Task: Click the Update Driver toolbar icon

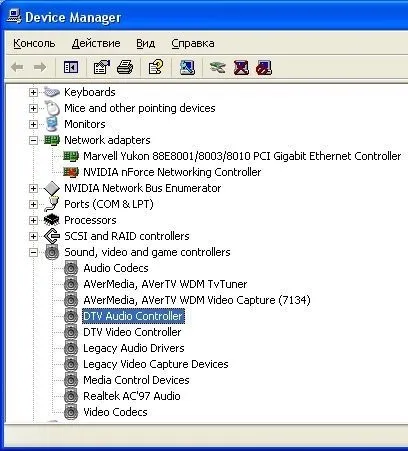Action: pos(217,67)
